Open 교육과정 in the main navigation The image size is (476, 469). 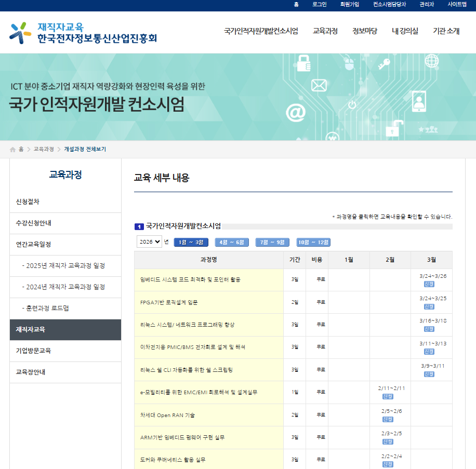tap(325, 31)
